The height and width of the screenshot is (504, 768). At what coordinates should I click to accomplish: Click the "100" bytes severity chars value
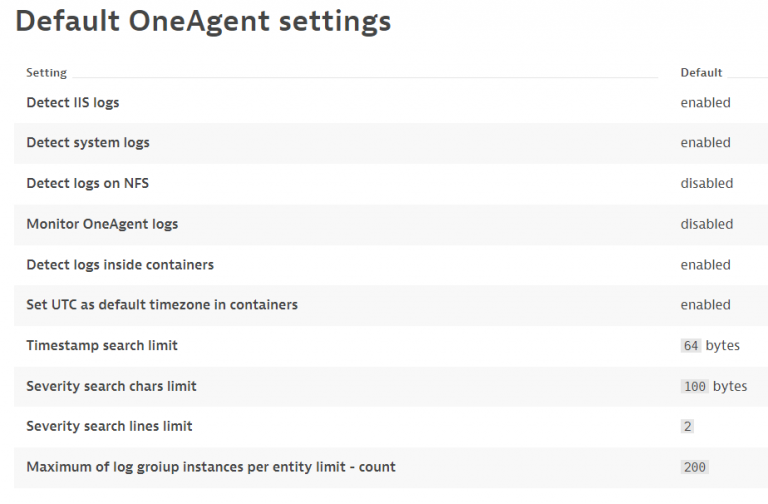point(694,386)
